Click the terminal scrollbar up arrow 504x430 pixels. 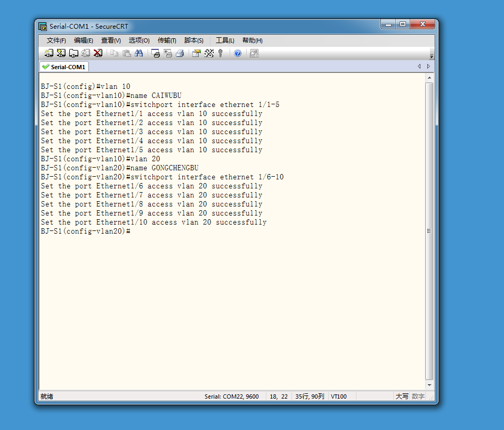429,78
